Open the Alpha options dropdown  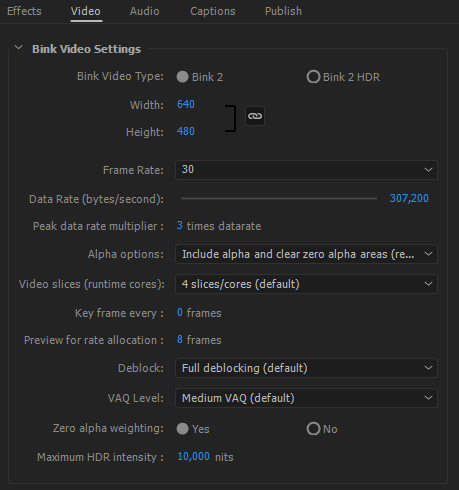(306, 254)
